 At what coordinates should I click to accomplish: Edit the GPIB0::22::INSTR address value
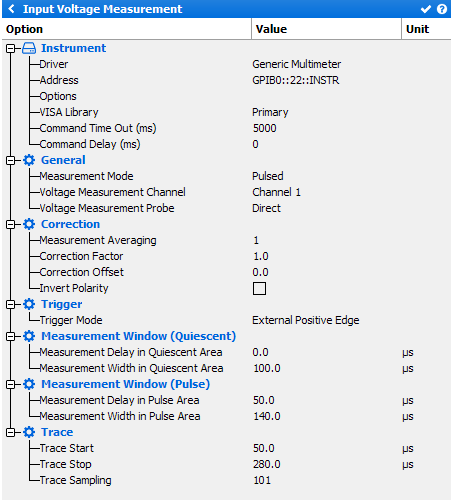[x=296, y=80]
